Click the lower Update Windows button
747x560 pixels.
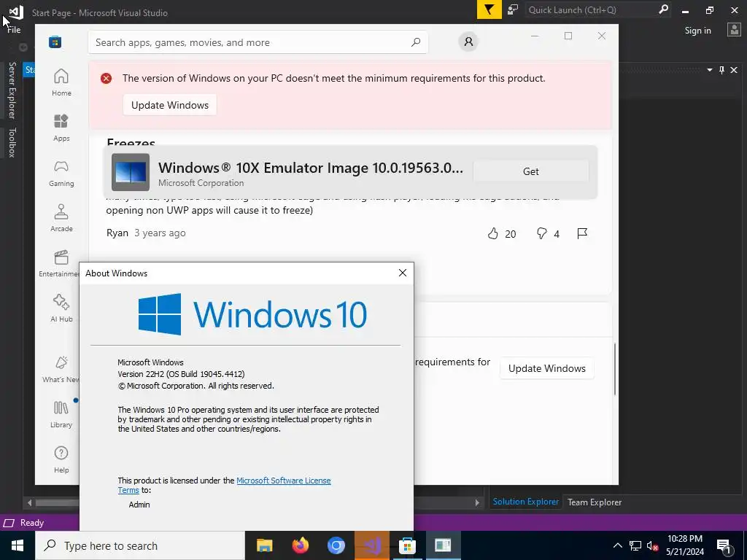point(547,368)
